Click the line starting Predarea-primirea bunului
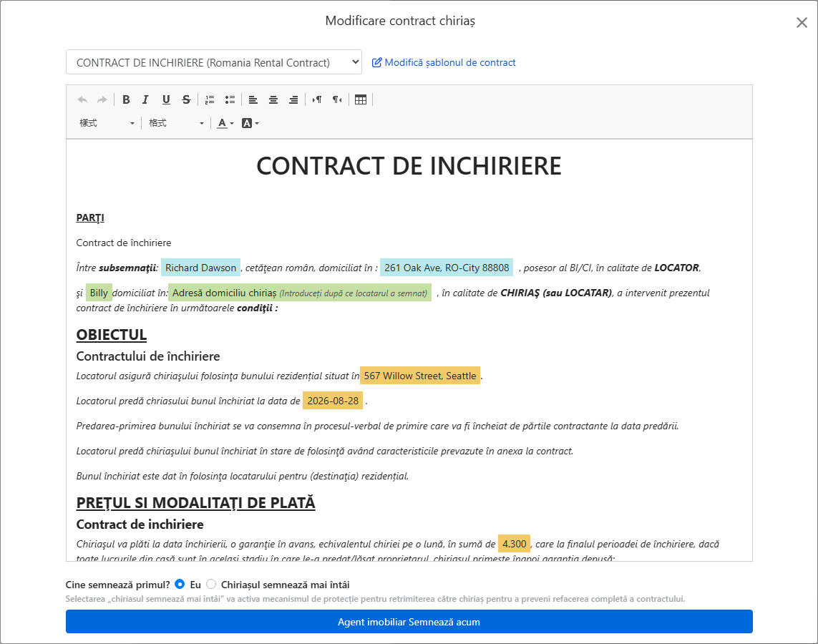Image resolution: width=818 pixels, height=644 pixels. pyautogui.click(x=378, y=426)
